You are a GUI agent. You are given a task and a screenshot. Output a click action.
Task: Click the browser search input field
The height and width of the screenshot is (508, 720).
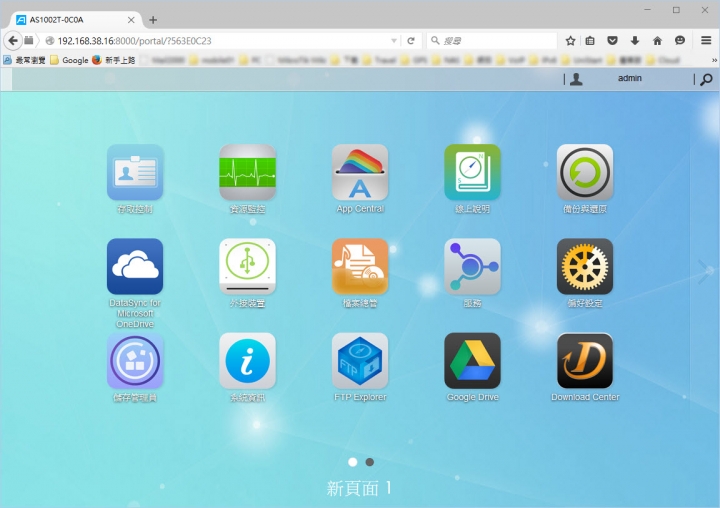492,41
